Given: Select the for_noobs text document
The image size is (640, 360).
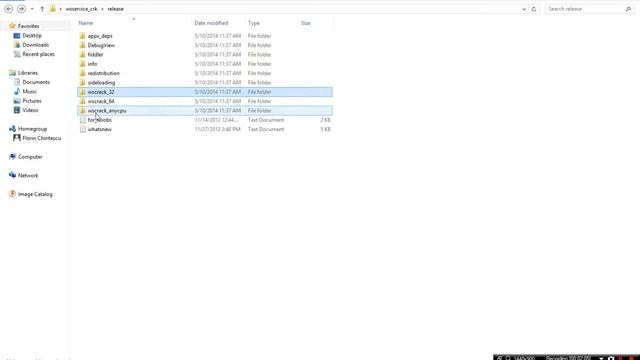Looking at the screenshot, I should [x=205, y=120].
